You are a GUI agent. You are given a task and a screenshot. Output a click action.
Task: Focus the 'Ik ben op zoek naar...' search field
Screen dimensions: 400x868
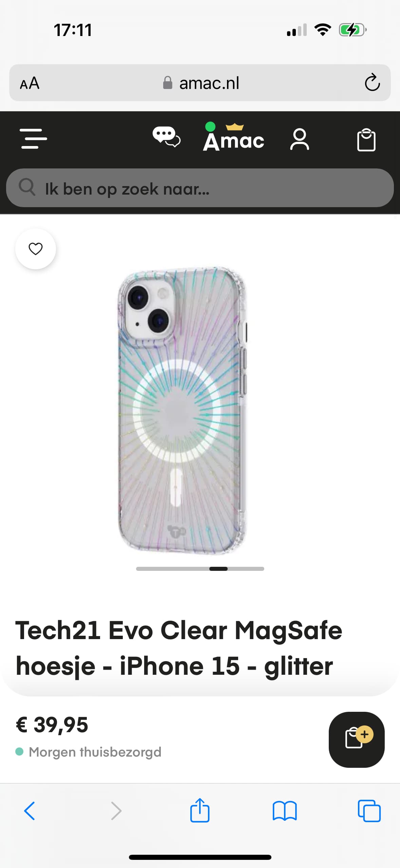click(200, 188)
